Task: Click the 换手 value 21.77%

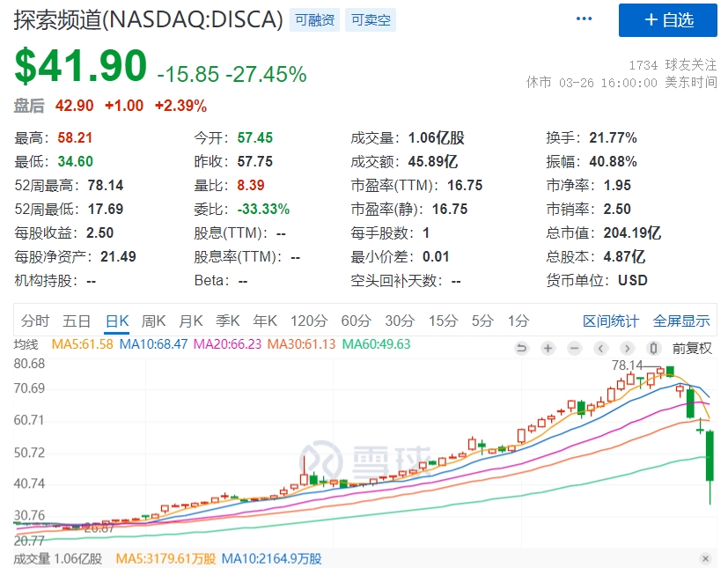Action: click(613, 138)
